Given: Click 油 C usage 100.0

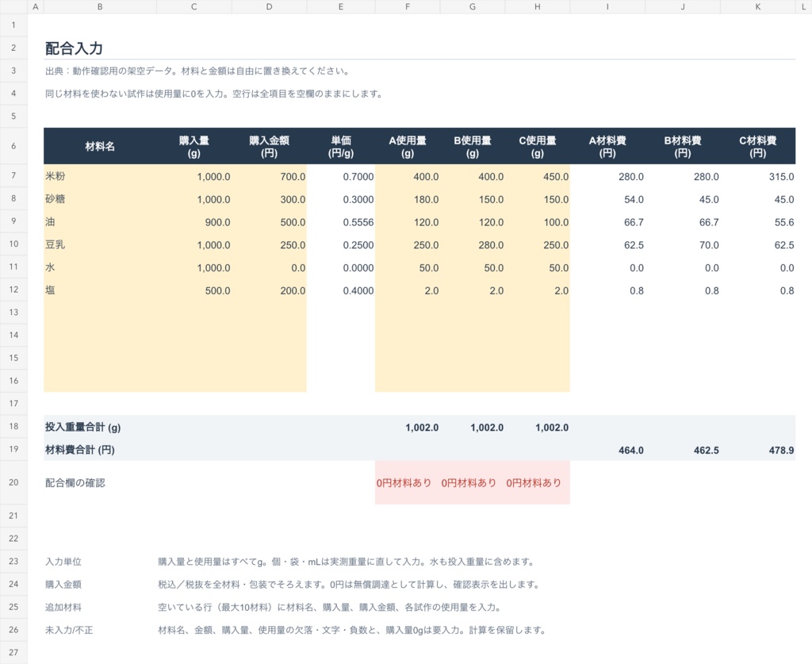Looking at the screenshot, I should (538, 222).
